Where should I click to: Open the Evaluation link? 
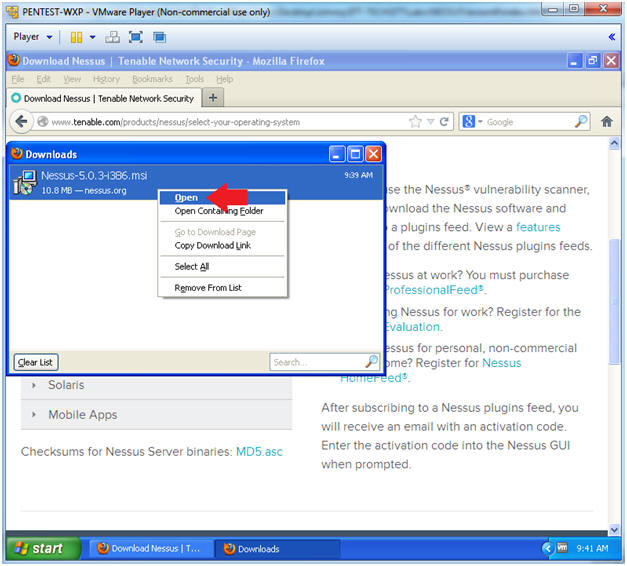pos(412,327)
